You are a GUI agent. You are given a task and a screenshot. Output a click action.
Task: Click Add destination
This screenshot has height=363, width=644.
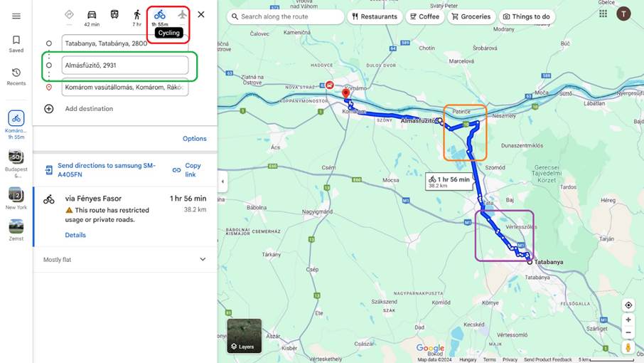tap(89, 108)
